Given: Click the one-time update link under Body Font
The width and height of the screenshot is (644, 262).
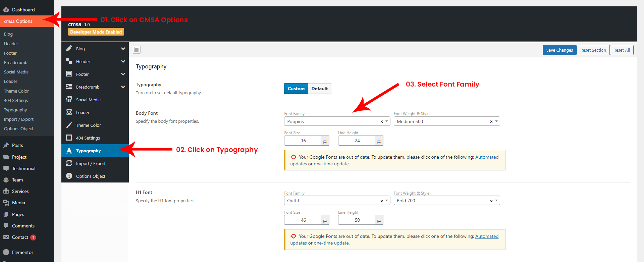Looking at the screenshot, I should point(331,164).
